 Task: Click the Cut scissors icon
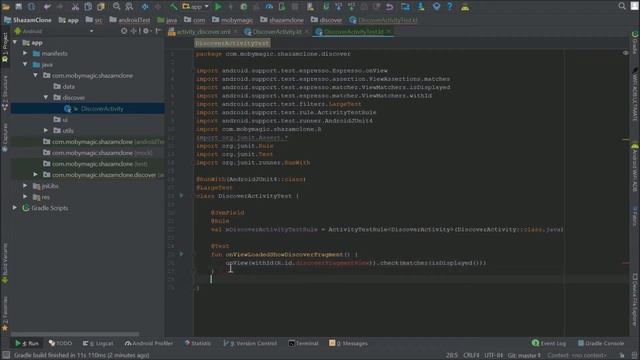coord(75,7)
